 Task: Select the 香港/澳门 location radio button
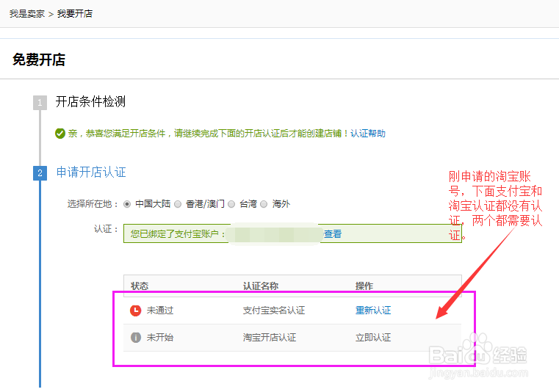click(x=178, y=204)
